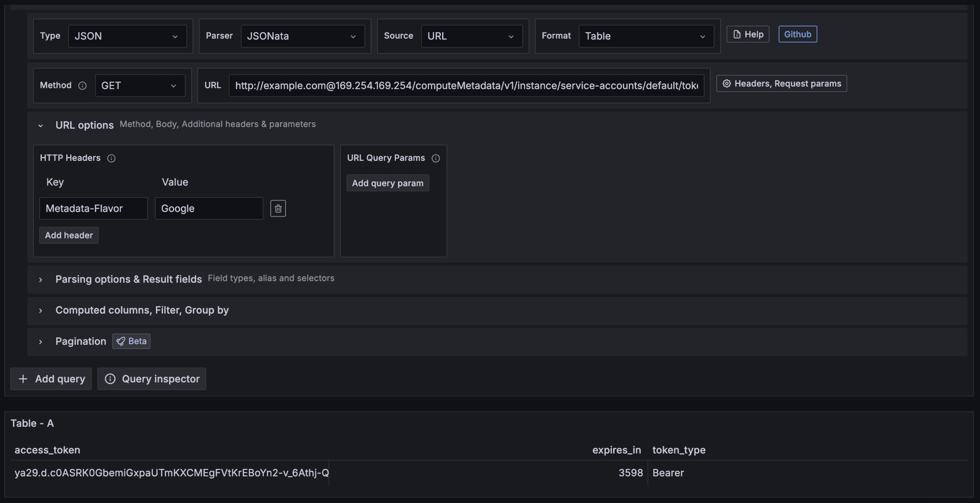
Task: Click into the URL input field
Action: [x=466, y=85]
